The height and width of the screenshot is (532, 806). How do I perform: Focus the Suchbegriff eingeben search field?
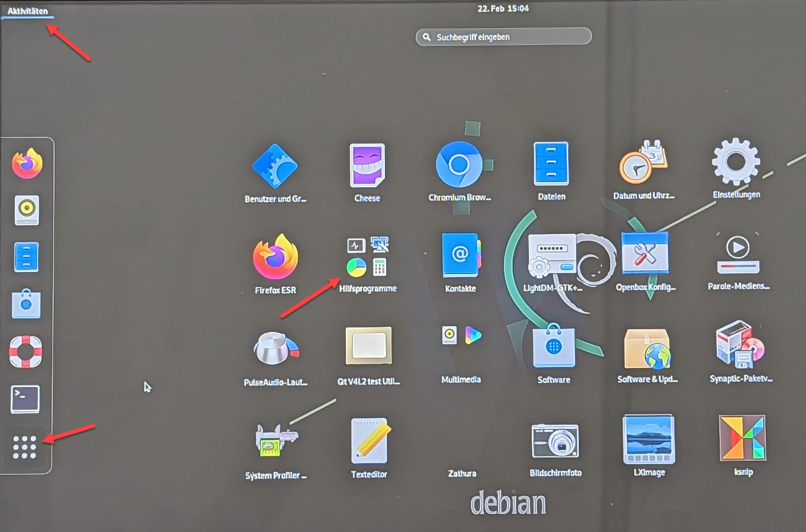(x=504, y=37)
